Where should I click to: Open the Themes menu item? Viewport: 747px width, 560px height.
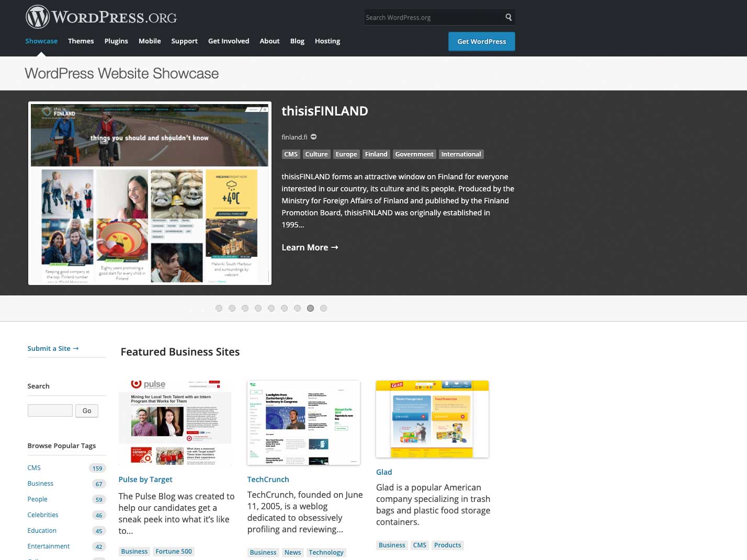pyautogui.click(x=81, y=41)
